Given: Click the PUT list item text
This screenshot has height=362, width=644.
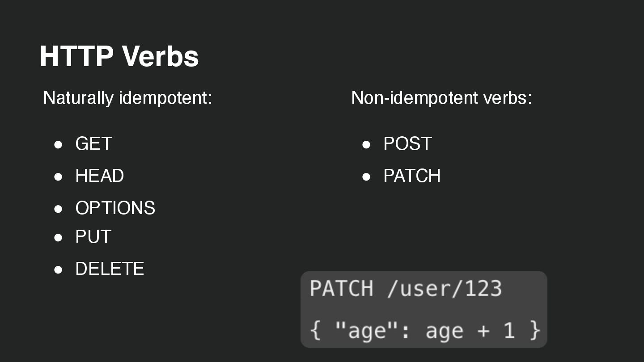Looking at the screenshot, I should pos(93,237).
